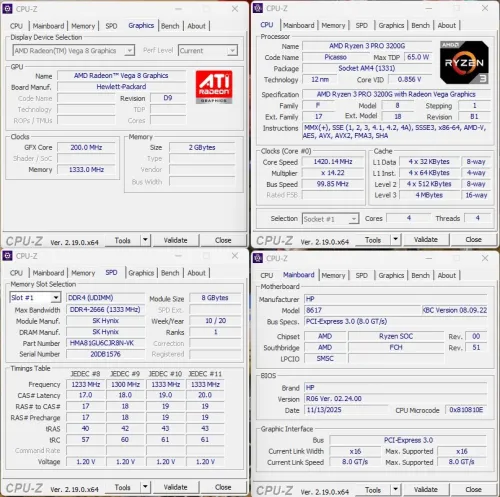
Task: Click the CPU-Z app icon in the SPD window title bar
Action: click(x=7, y=256)
